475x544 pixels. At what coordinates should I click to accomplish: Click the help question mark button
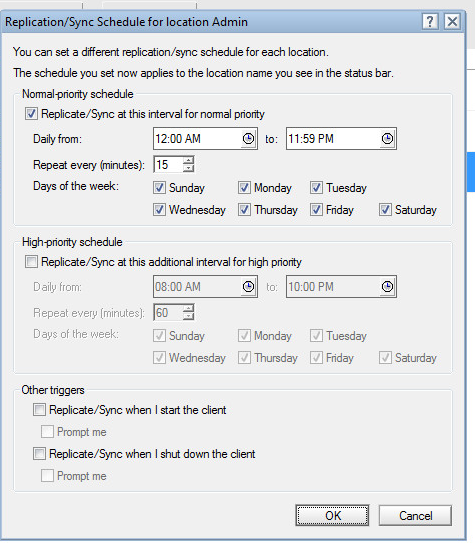[x=430, y=22]
